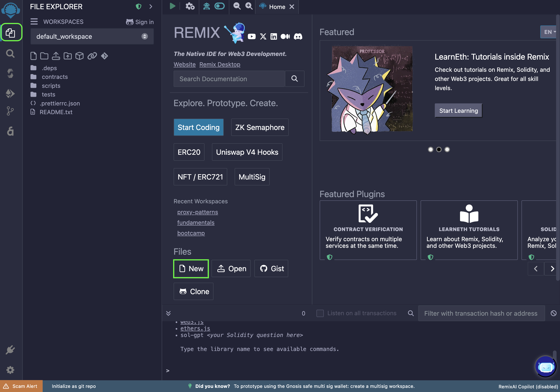Expand the tests folder
Screen dimensions: 560x392
click(x=43, y=94)
